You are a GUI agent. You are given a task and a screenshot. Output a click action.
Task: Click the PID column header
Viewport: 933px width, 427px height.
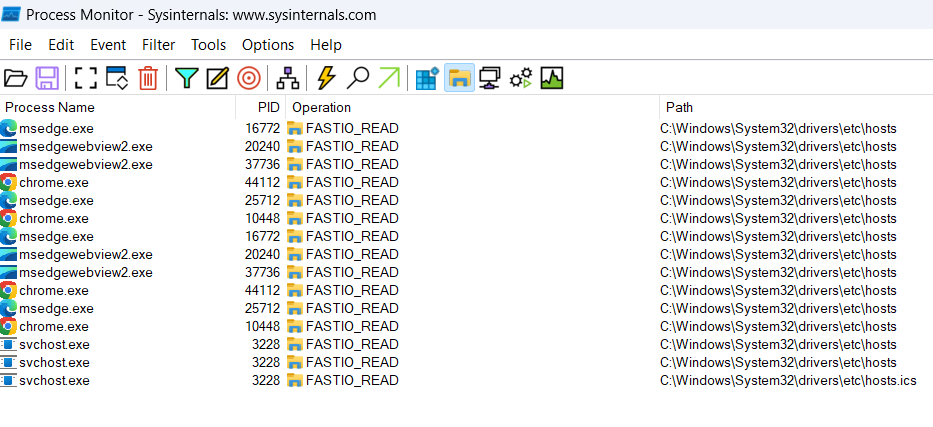coord(261,108)
